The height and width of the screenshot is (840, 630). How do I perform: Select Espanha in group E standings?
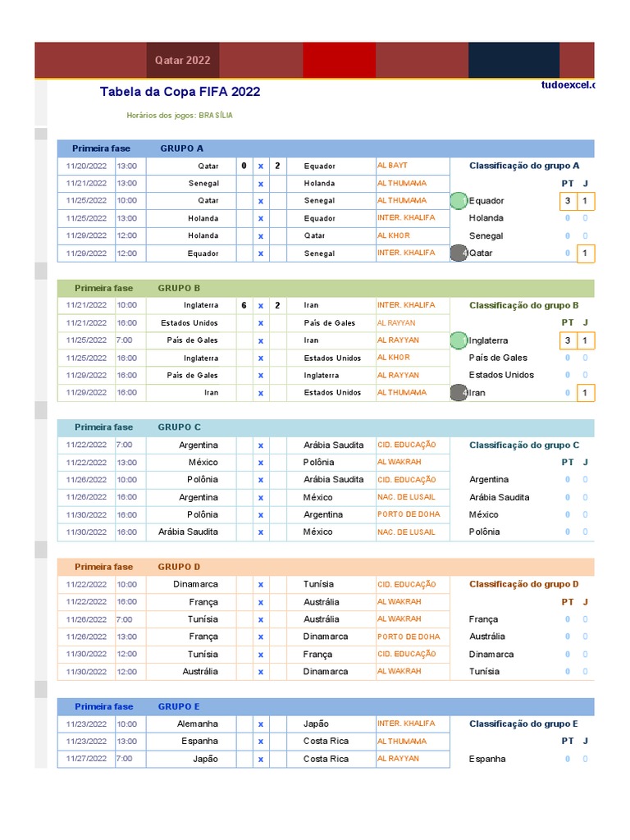click(487, 759)
